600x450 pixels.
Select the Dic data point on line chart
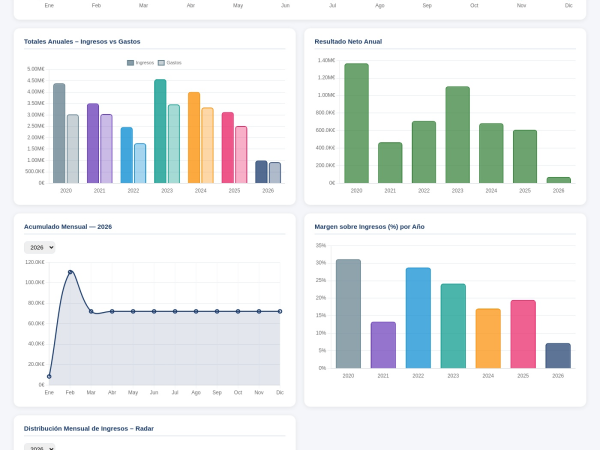[x=280, y=311]
